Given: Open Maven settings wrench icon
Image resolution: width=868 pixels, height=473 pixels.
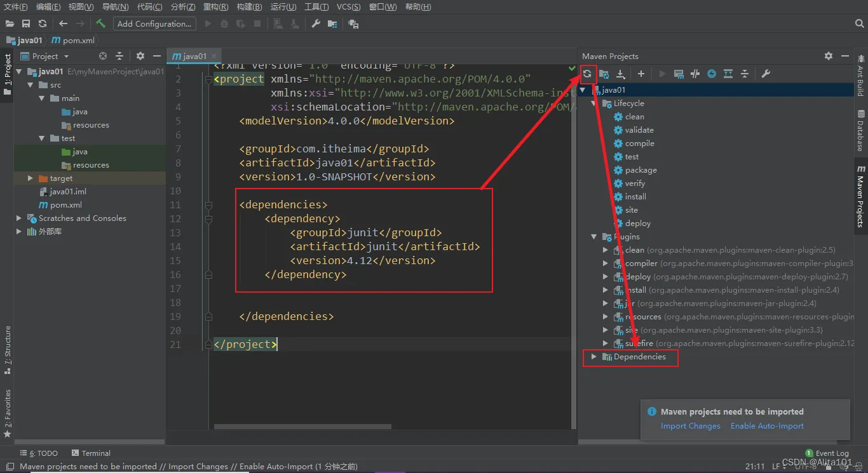Looking at the screenshot, I should click(x=766, y=74).
